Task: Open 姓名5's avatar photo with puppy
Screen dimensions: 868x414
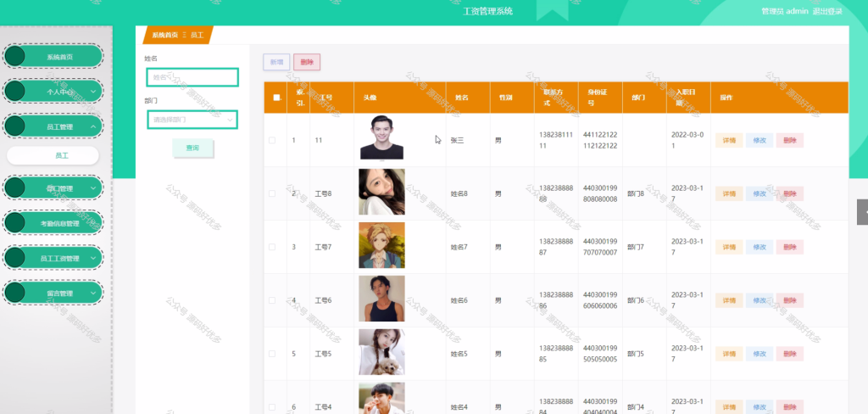Action: point(381,352)
